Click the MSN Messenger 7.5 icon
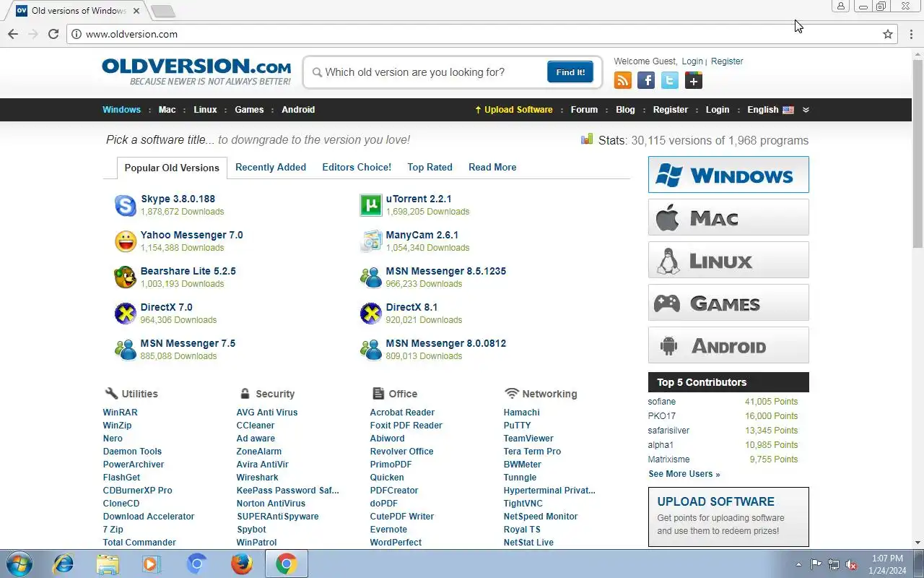The image size is (924, 578). click(126, 350)
